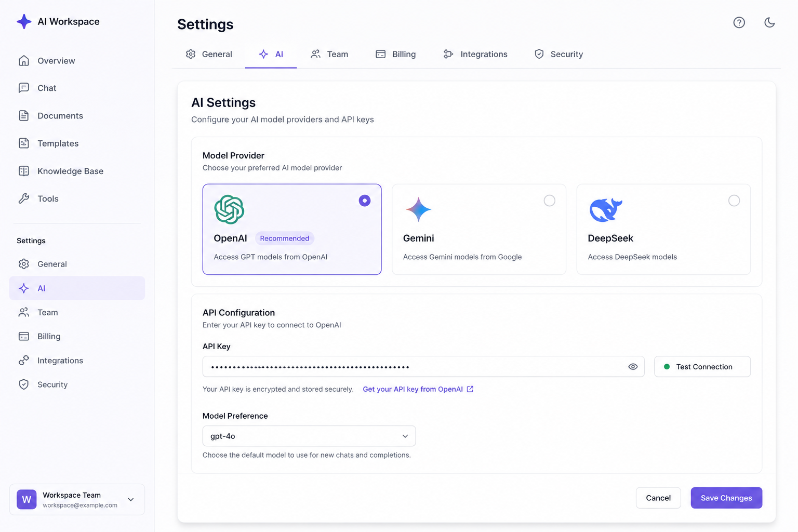Click 'Access DeepSeek models' description
Viewport: 798px width, 532px height.
point(632,257)
